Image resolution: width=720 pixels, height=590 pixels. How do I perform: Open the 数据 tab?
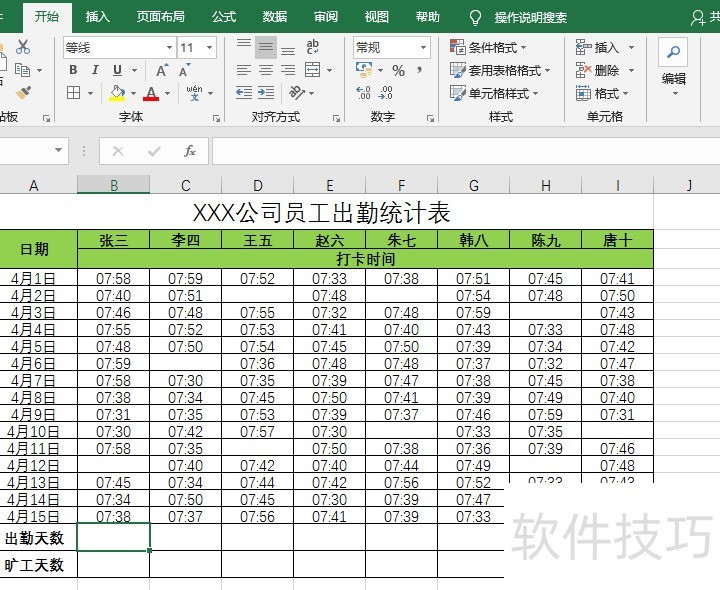pyautogui.click(x=275, y=17)
